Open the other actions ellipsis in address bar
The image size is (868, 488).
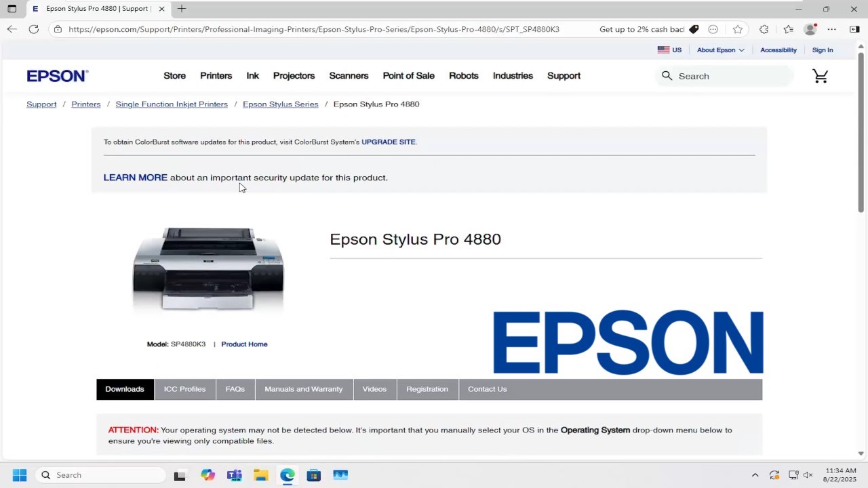click(x=713, y=29)
